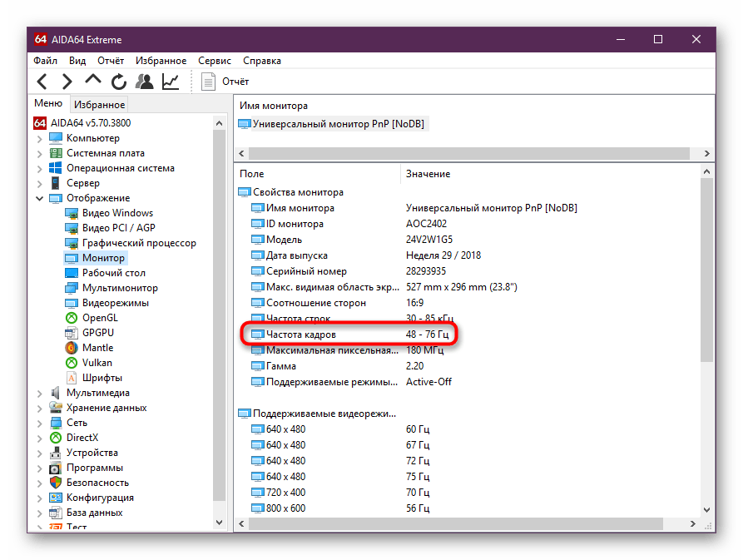Click the OpenGL icon in tree
This screenshot has width=743, height=560.
click(x=72, y=318)
